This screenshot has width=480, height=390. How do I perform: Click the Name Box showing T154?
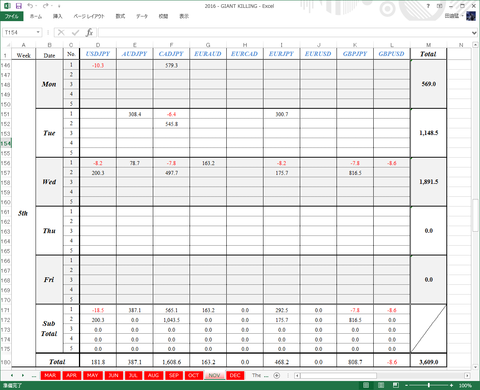click(19, 32)
